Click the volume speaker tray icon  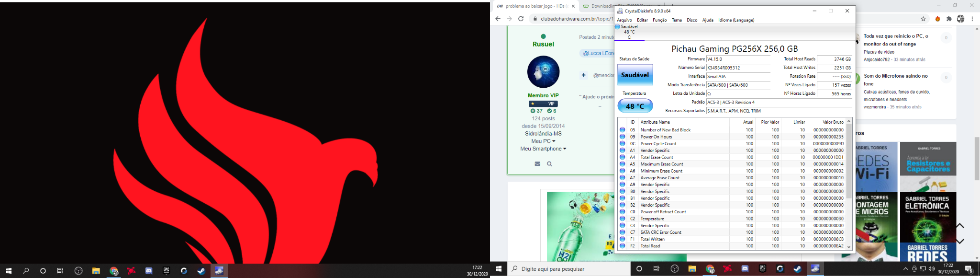[931, 269]
